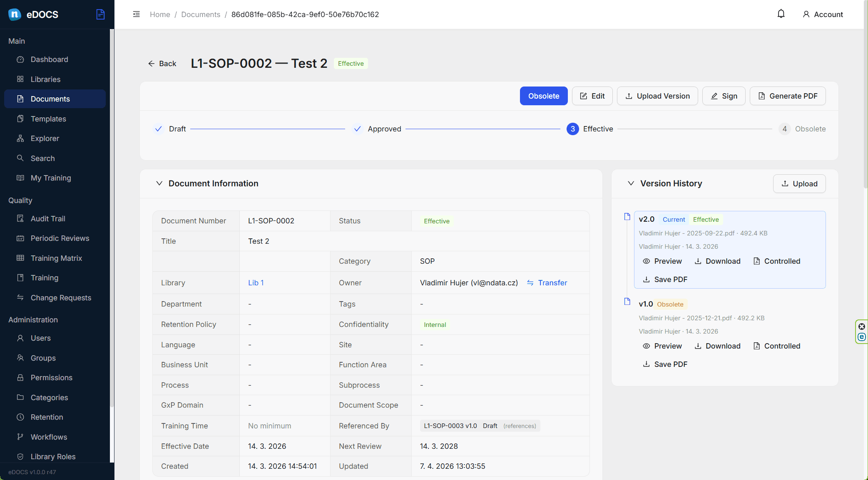Image resolution: width=868 pixels, height=480 pixels.
Task: Click the Training Matrix grid icon
Action: [20, 258]
